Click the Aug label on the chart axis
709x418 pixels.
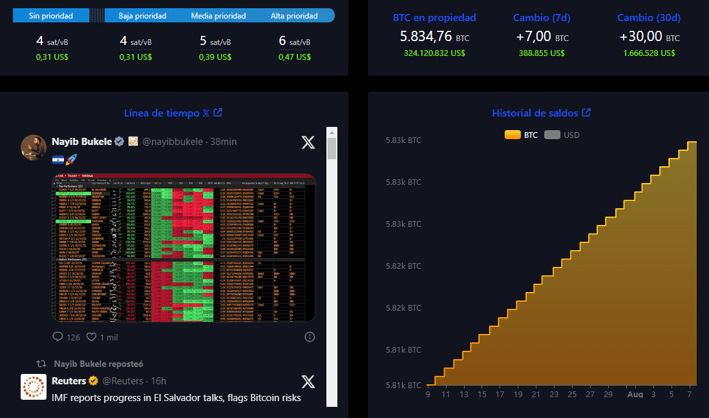click(x=635, y=394)
